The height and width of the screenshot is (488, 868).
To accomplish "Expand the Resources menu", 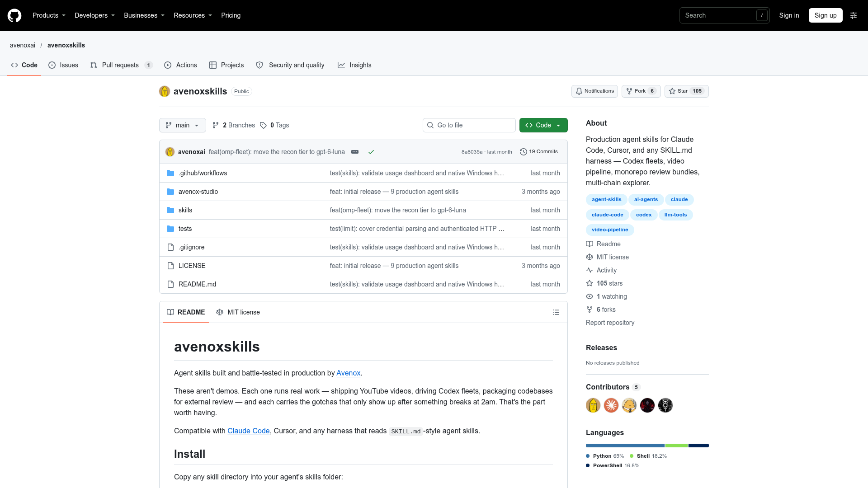I will 193,15.
